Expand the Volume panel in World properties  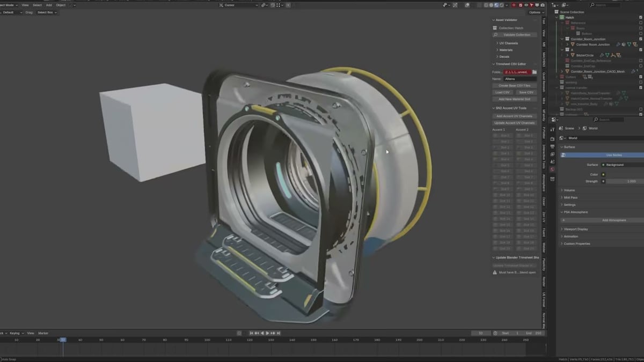click(x=569, y=190)
